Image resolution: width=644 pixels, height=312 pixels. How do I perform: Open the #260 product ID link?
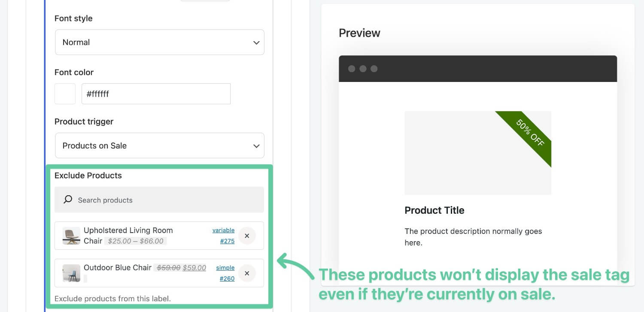[227, 279]
